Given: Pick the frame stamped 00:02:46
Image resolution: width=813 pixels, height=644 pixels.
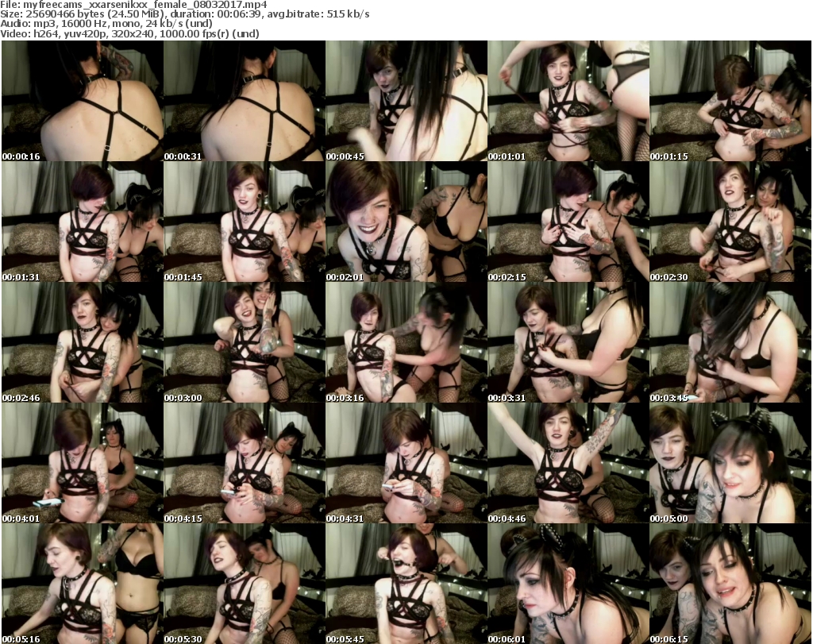Looking at the screenshot, I should (x=83, y=342).
